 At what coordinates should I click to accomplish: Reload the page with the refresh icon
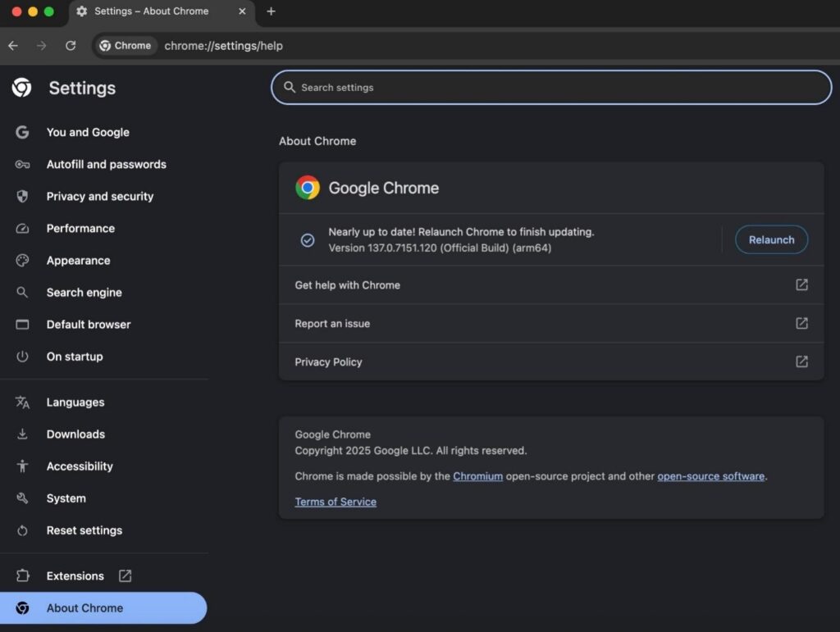pyautogui.click(x=71, y=46)
